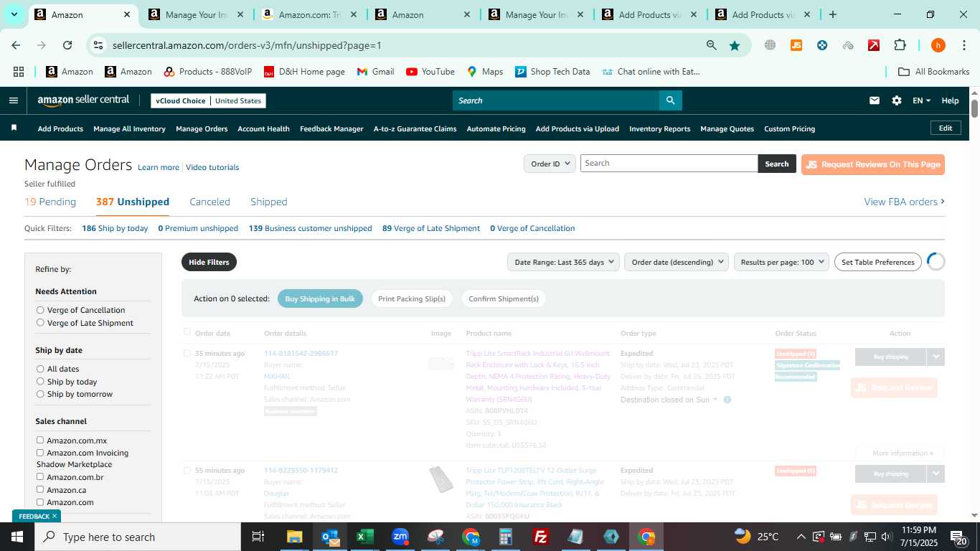Image resolution: width=980 pixels, height=551 pixels.
Task: Open the Results per page dropdown
Action: tap(781, 262)
